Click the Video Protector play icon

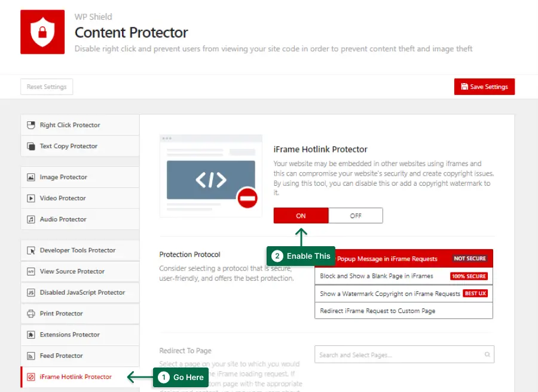[x=31, y=198]
